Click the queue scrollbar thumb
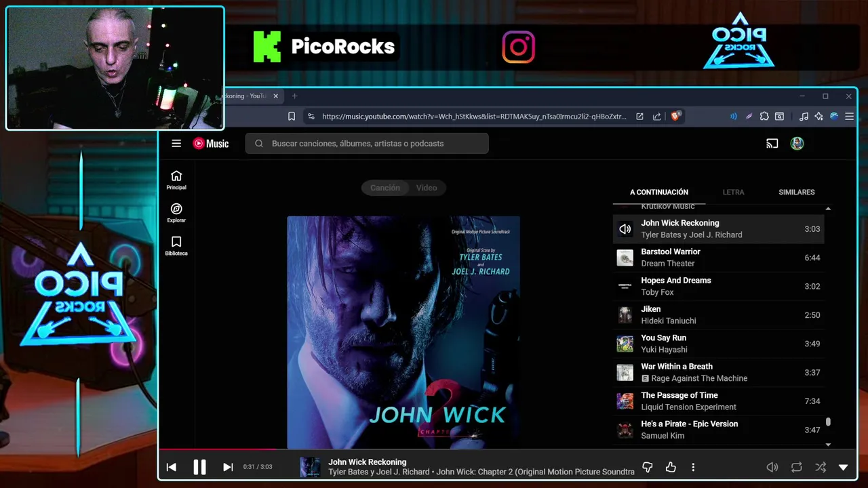868x488 pixels. pos(828,422)
